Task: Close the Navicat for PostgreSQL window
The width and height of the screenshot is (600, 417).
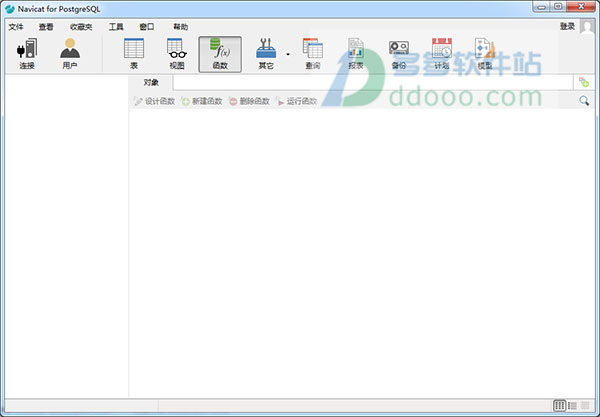Action: [581, 7]
